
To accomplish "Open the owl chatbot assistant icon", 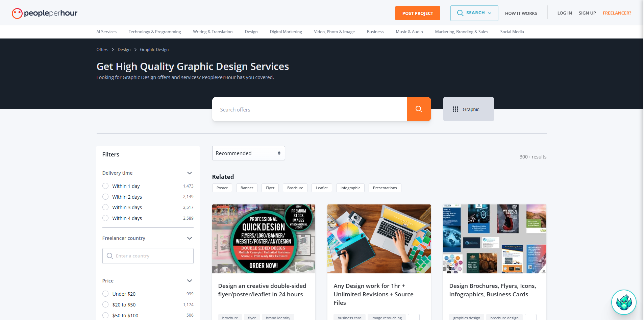I will [x=624, y=302].
